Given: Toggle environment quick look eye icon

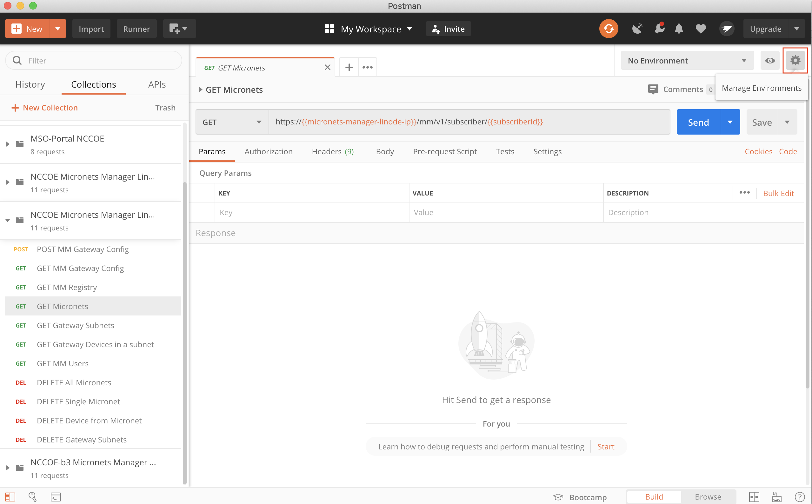Looking at the screenshot, I should pos(770,60).
